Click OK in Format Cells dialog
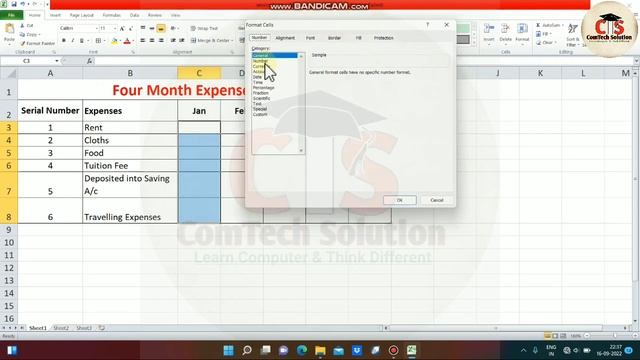This screenshot has height=360, width=640. [400, 200]
